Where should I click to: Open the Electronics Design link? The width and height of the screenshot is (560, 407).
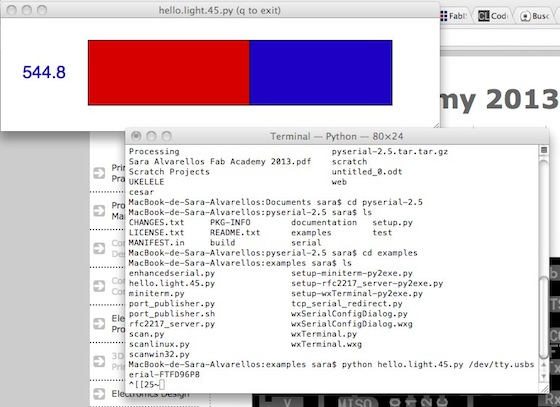click(150, 394)
